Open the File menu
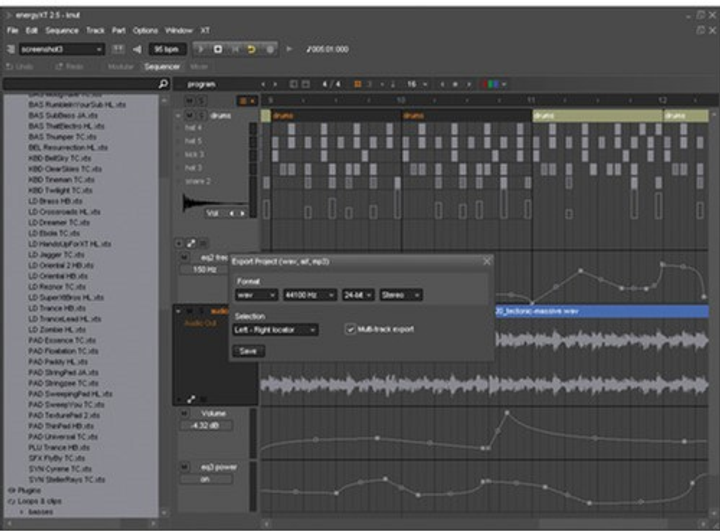 12,30
